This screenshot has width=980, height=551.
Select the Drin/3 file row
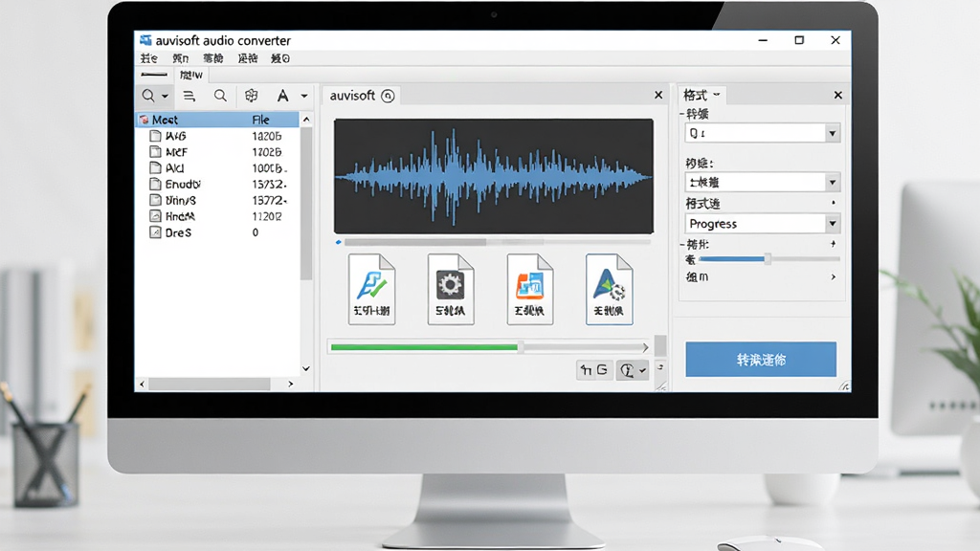217,200
